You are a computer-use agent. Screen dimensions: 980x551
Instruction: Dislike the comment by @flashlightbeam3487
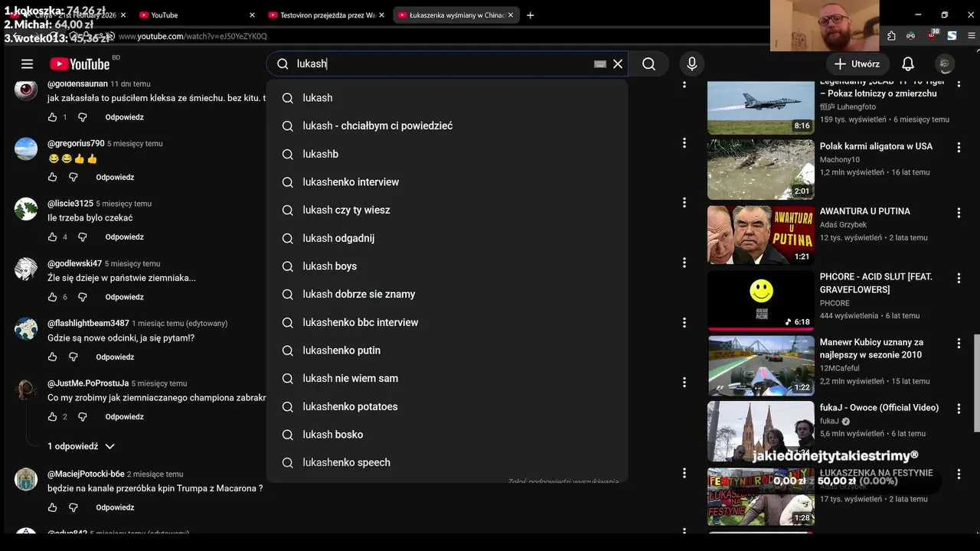coord(73,357)
